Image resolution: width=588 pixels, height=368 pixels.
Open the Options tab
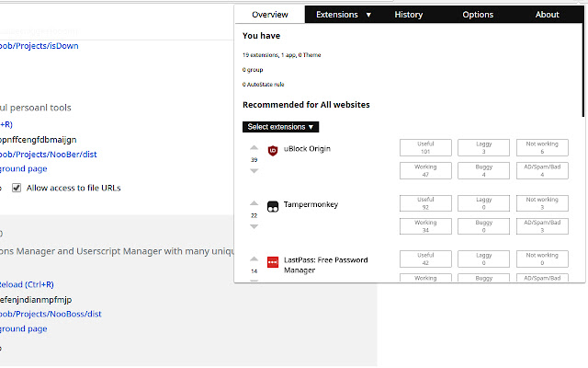(478, 15)
